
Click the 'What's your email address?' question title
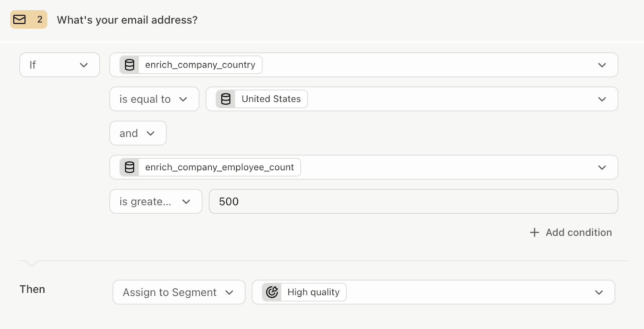(127, 20)
